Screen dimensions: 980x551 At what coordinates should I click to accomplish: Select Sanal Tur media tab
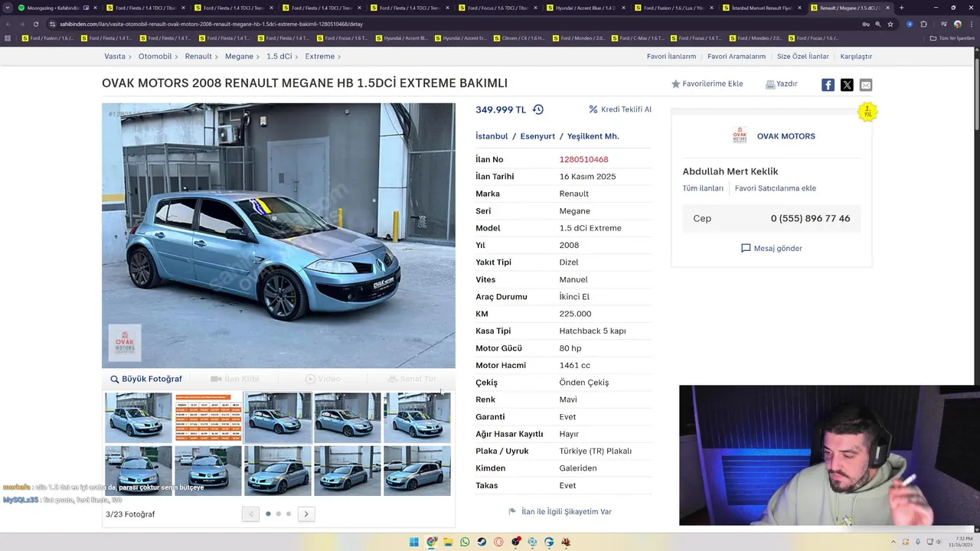point(411,379)
